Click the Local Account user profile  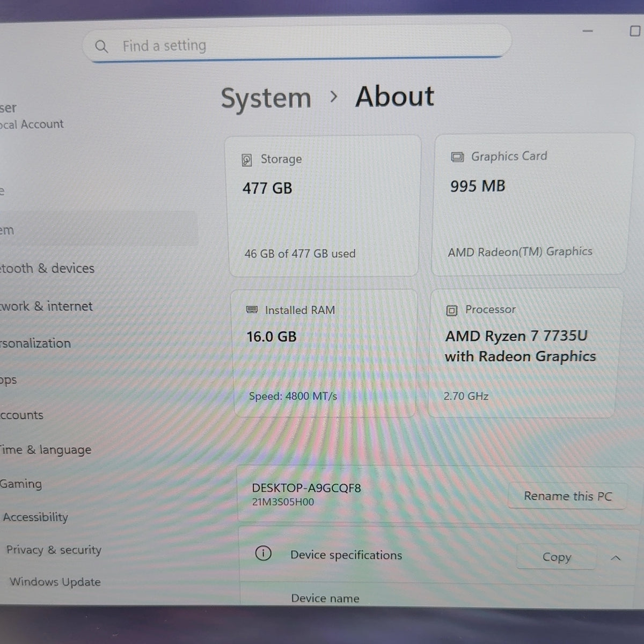click(x=32, y=116)
